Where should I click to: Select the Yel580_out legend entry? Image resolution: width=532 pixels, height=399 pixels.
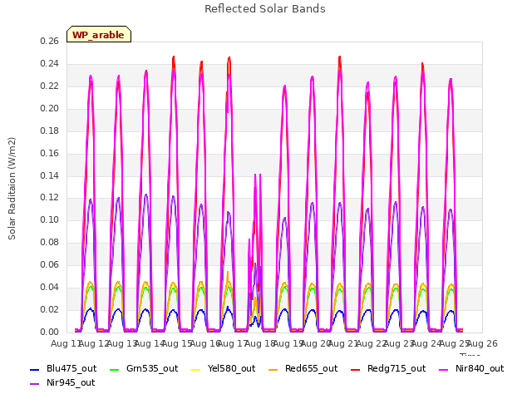pos(224,368)
